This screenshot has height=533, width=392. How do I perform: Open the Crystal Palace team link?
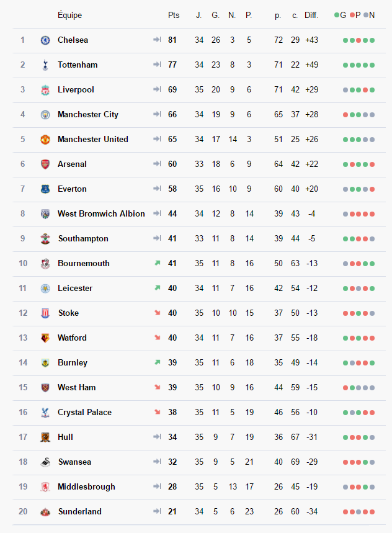pos(86,412)
